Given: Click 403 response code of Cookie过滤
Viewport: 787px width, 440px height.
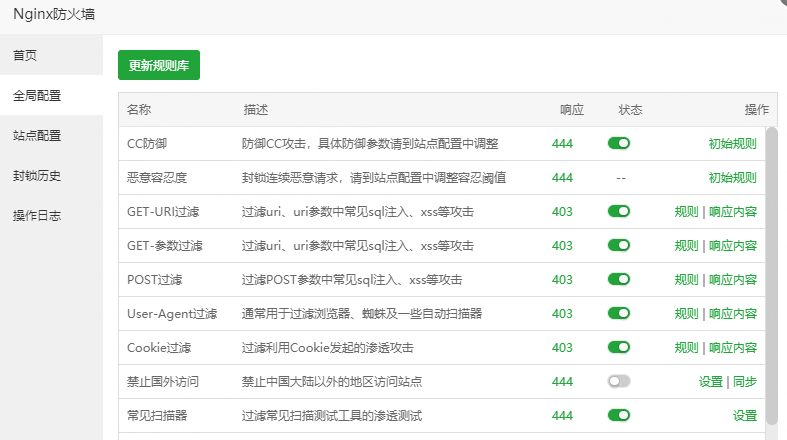Looking at the screenshot, I should (562, 348).
